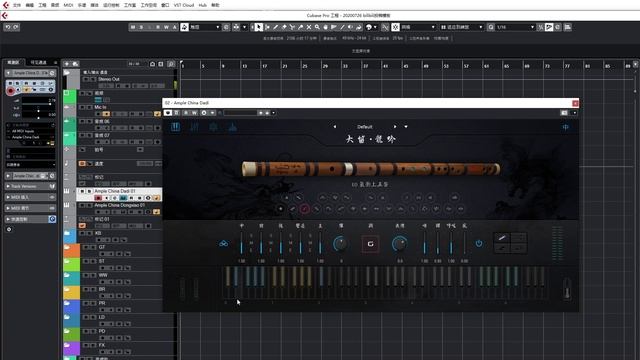Open the inspector settings gear icon
The width and height of the screenshot is (640, 360).
pyautogui.click(x=9, y=229)
